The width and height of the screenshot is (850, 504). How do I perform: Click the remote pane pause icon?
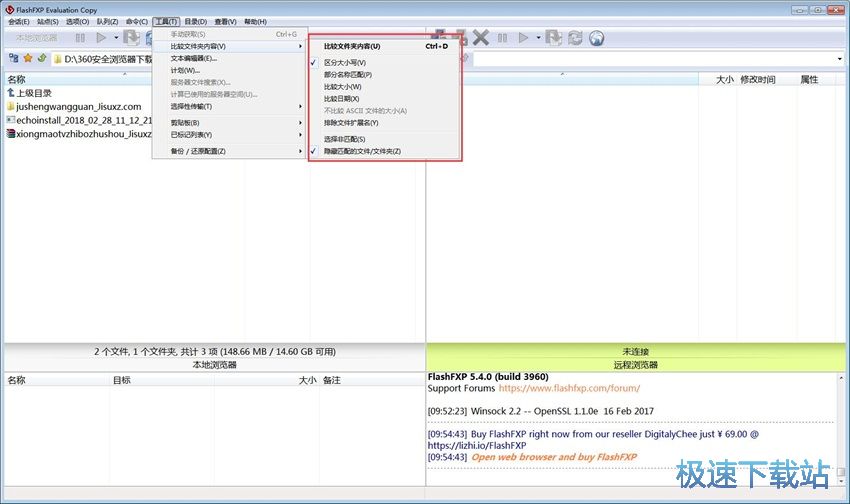(x=503, y=37)
